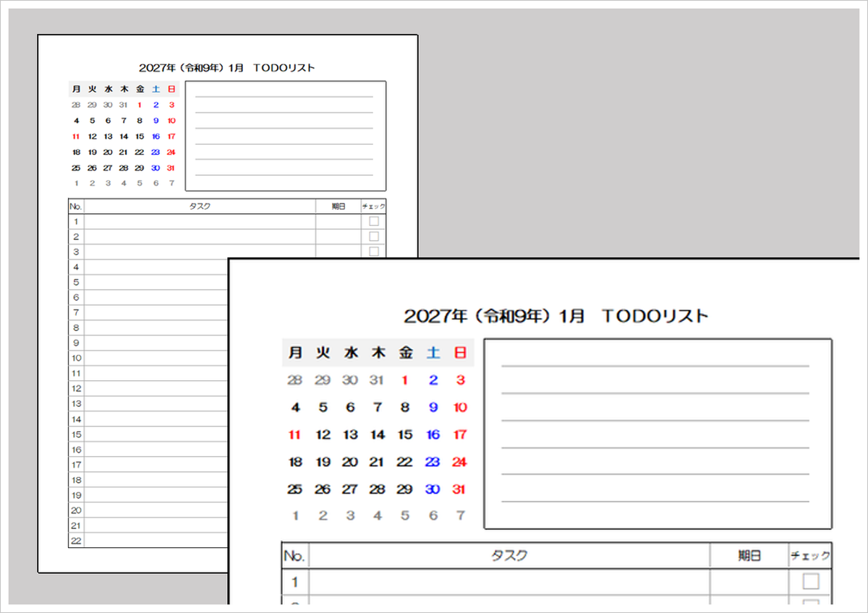
Task: Click the row 1 task cell on enlarged page
Action: click(x=509, y=582)
